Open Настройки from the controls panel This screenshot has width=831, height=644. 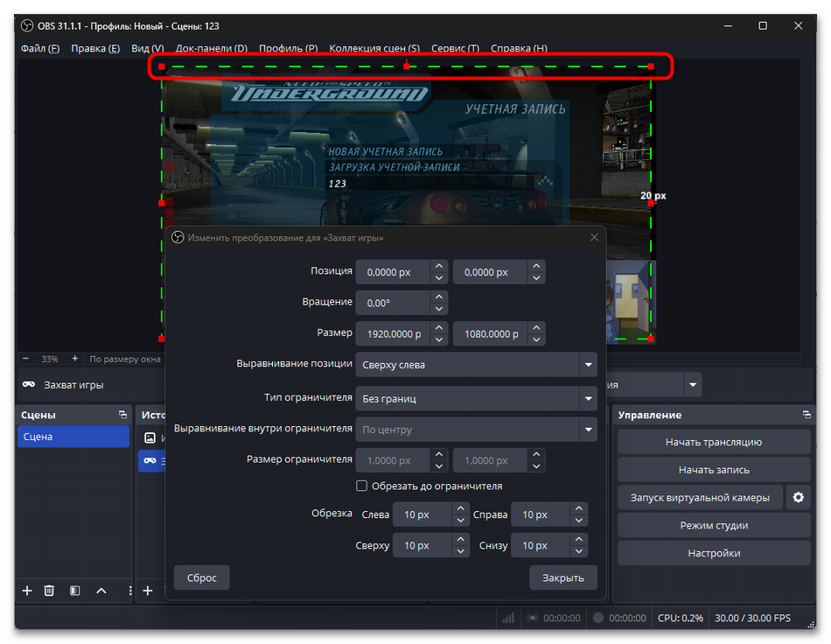click(x=713, y=553)
